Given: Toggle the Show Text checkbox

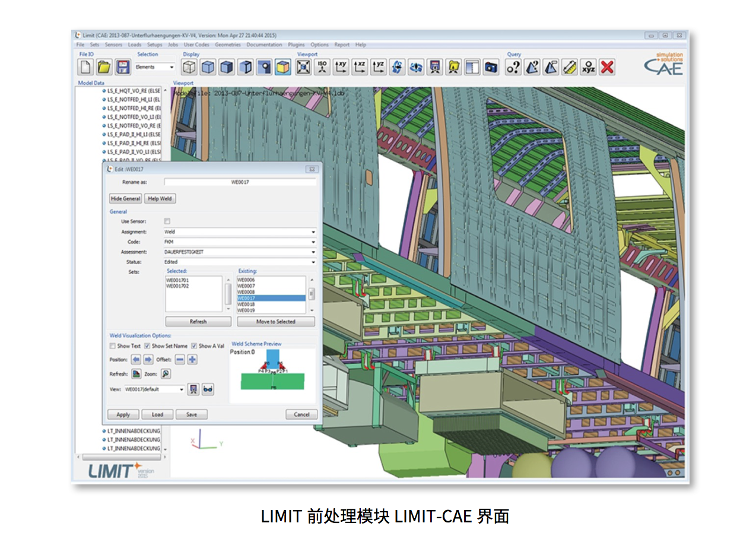Looking at the screenshot, I should click(113, 345).
